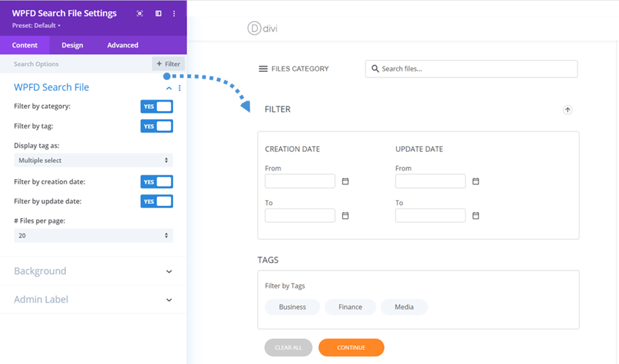Toggle Filter by category switch
The image size is (619, 364).
pos(157,106)
